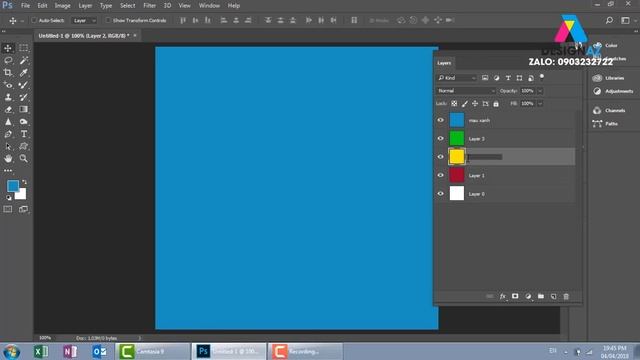Viewport: 640px width, 360px height.
Task: Select the Move tool in the toolbox
Action: pyautogui.click(x=8, y=48)
